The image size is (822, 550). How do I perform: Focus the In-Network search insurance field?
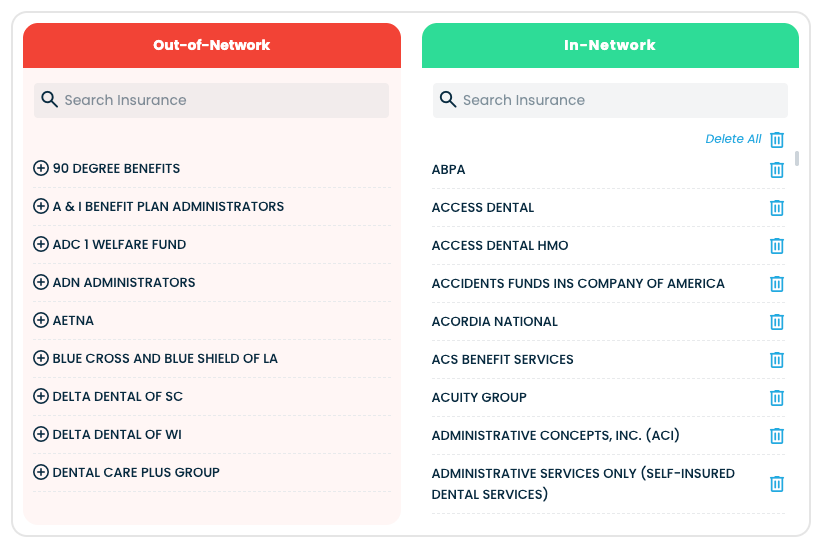[620, 100]
